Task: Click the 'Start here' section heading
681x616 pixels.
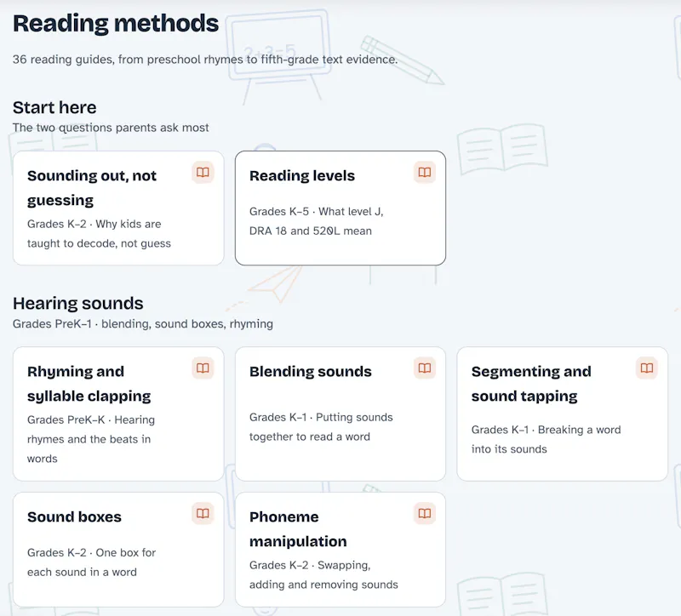Action: (x=54, y=108)
